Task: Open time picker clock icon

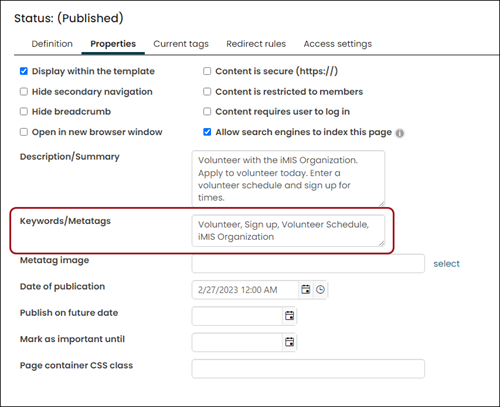Action: coord(320,290)
